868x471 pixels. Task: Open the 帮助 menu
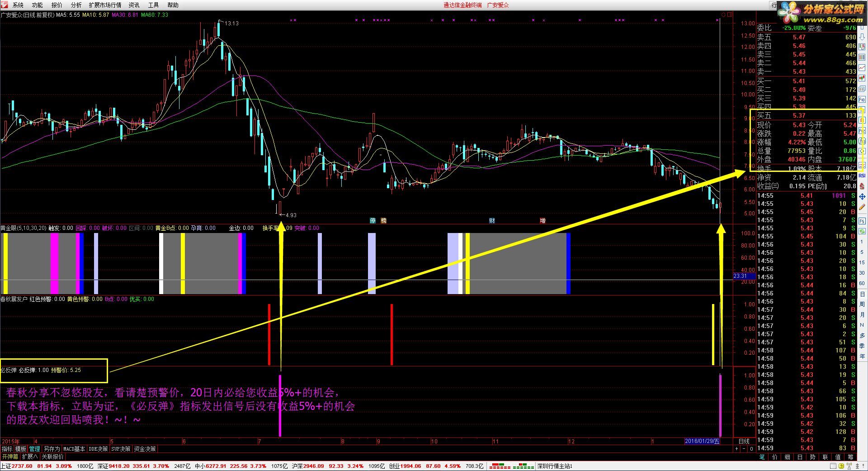[x=173, y=5]
